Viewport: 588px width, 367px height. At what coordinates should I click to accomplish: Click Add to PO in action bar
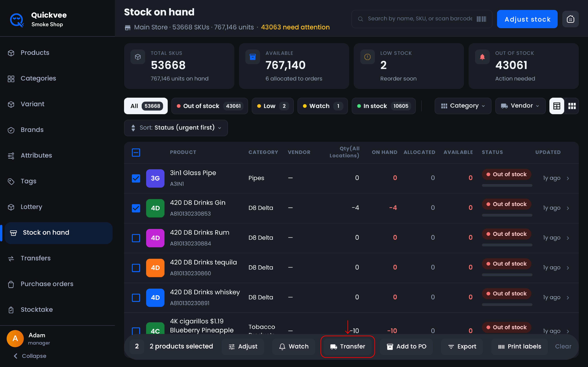tap(406, 346)
